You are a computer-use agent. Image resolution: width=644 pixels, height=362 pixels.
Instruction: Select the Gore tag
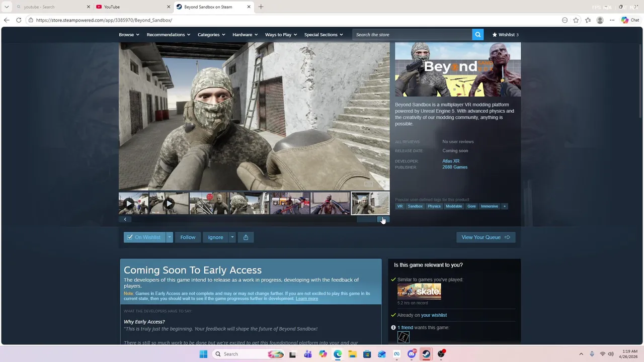471,206
